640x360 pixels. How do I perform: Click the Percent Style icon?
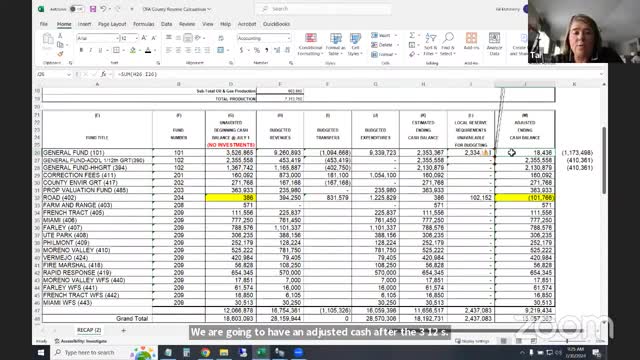point(257,50)
